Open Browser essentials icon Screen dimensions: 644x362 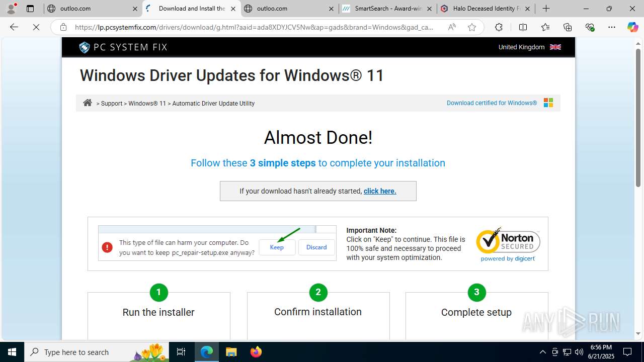[590, 27]
